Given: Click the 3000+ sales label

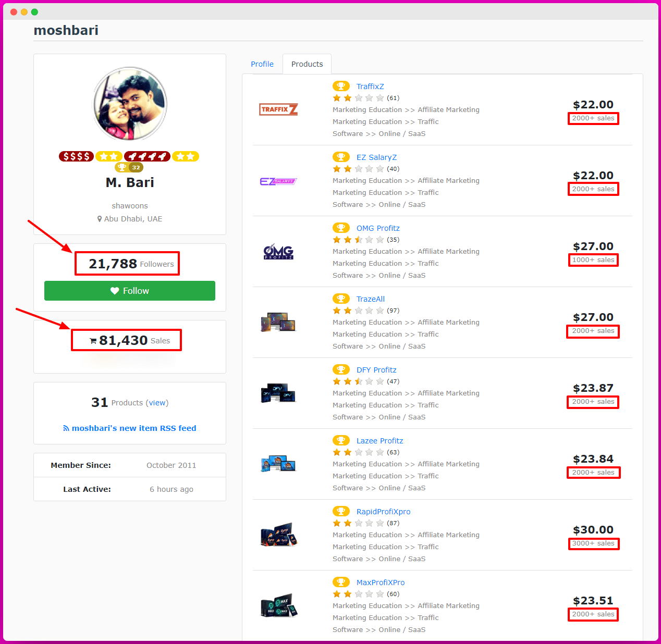Looking at the screenshot, I should point(593,543).
